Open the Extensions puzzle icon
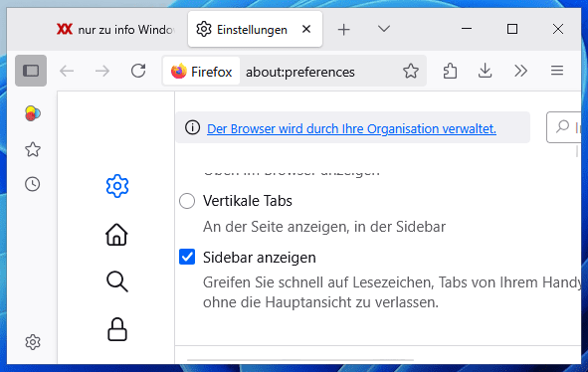The width and height of the screenshot is (588, 372). click(x=450, y=71)
